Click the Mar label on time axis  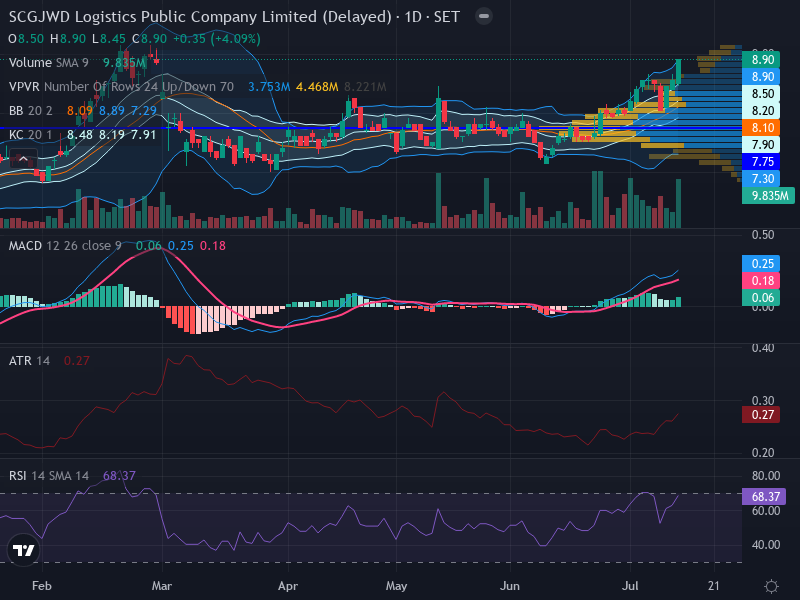pos(162,586)
